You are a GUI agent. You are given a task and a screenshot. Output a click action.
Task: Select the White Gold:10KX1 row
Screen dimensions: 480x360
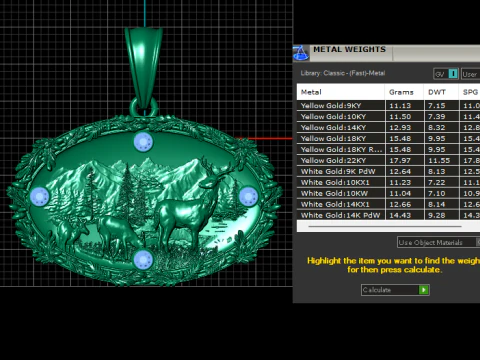pyautogui.click(x=388, y=183)
